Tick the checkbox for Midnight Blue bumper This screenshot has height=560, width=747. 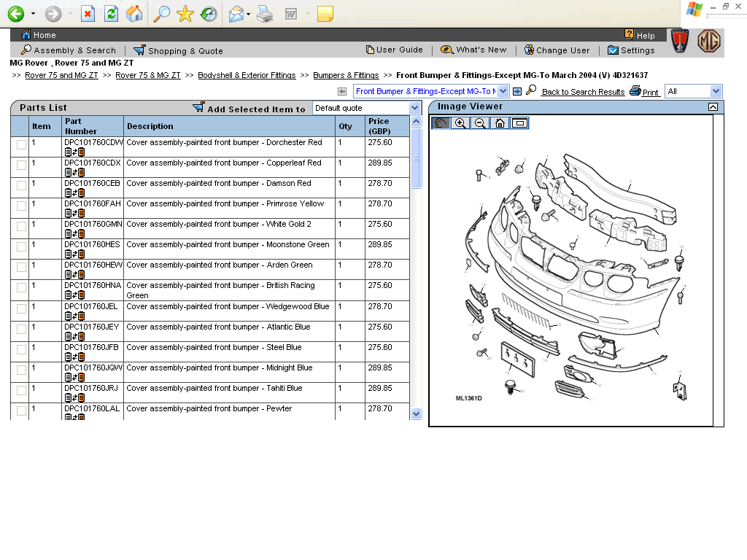tap(21, 370)
